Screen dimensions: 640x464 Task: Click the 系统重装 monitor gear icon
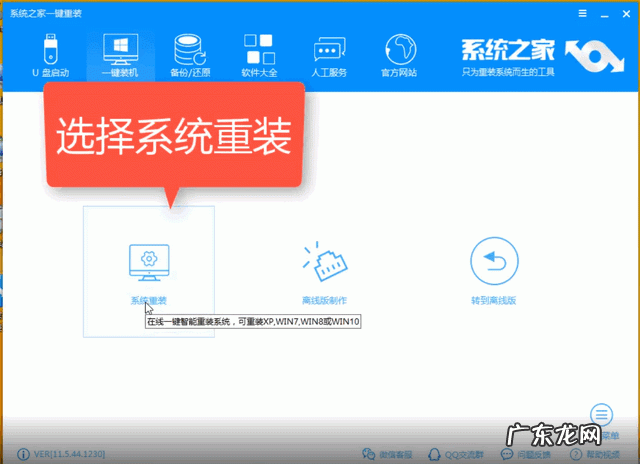point(149,262)
